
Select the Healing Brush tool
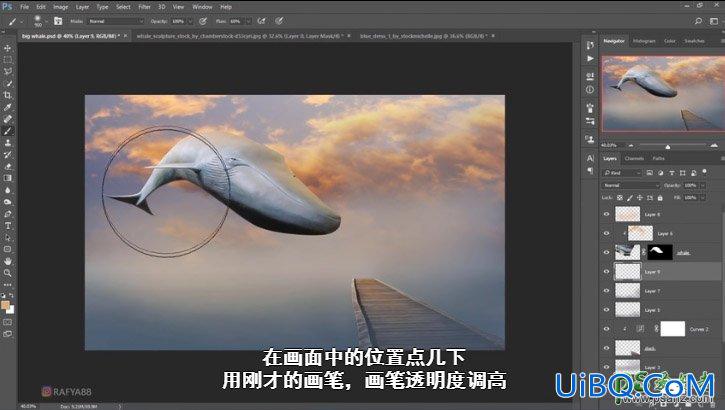(8, 119)
